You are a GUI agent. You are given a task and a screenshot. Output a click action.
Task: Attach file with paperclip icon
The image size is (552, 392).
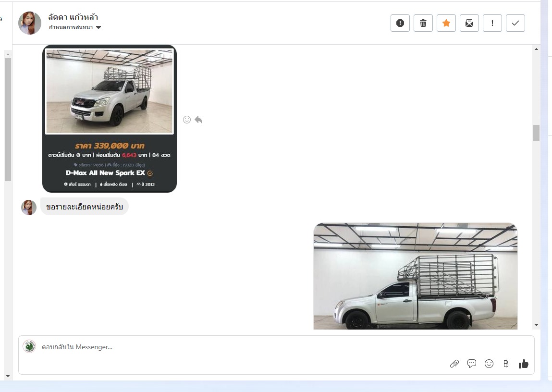(x=454, y=364)
